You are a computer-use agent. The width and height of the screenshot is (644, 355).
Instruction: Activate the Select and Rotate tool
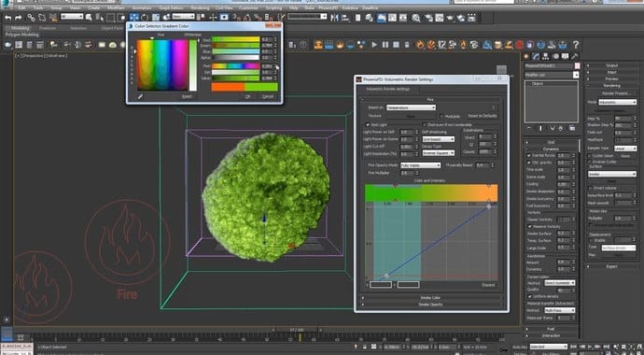click(145, 17)
